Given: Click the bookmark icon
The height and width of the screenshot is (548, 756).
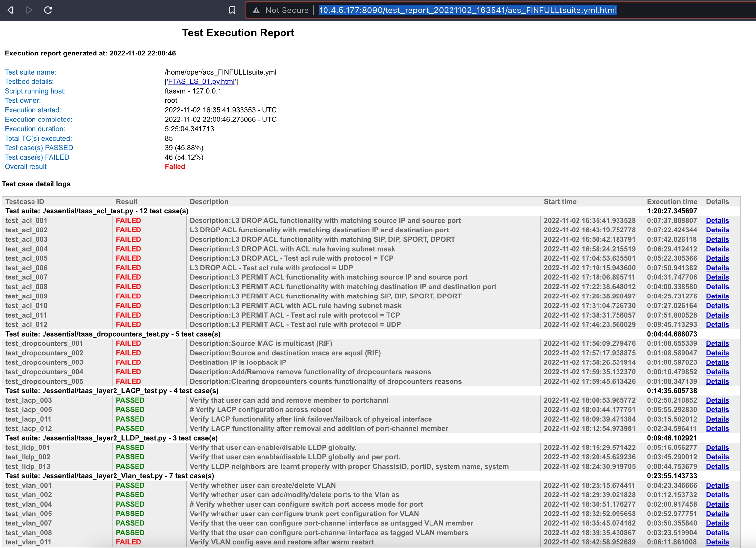Looking at the screenshot, I should tap(232, 10).
